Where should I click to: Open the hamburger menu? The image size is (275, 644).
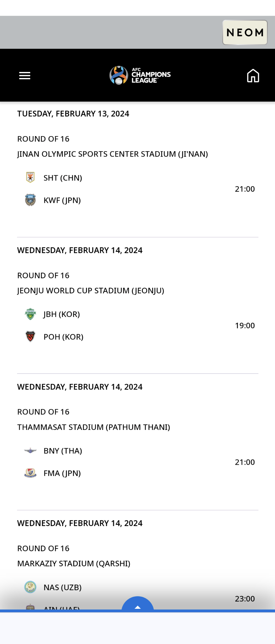(24, 76)
